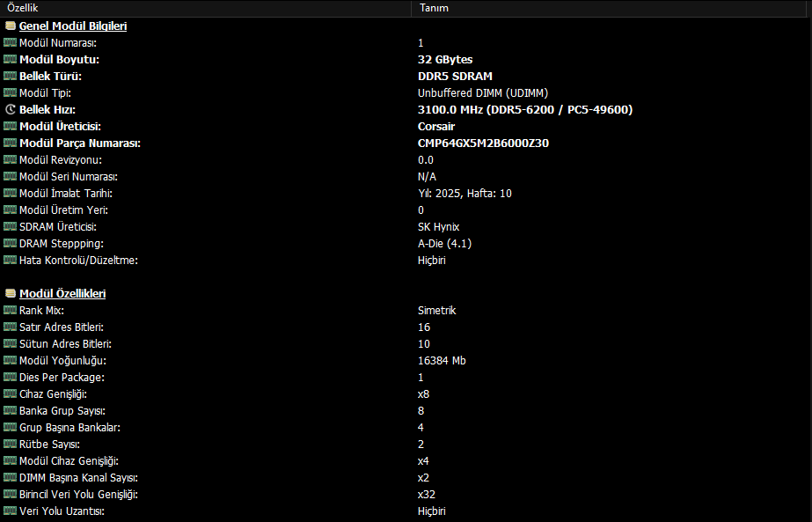This screenshot has width=812, height=522.
Task: Click the memory chip icon beside Modül Boyutu
Action: tap(11, 59)
